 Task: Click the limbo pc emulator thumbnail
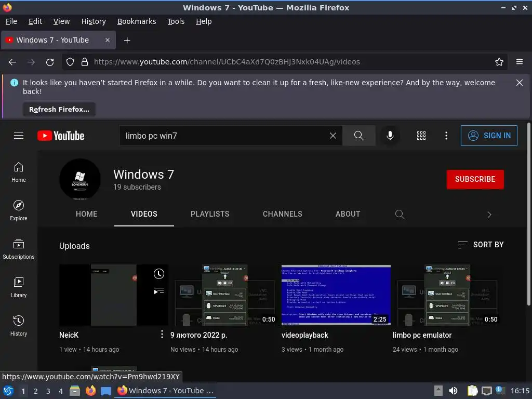[x=447, y=295]
